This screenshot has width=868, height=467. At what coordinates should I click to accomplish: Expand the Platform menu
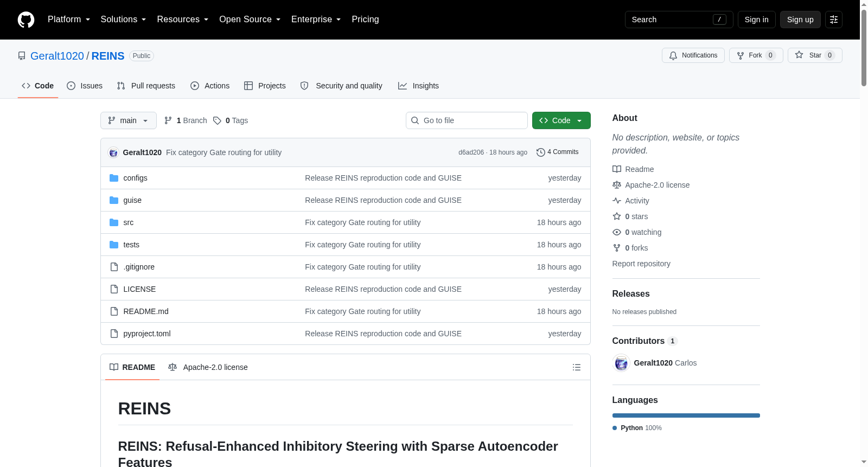click(x=69, y=20)
